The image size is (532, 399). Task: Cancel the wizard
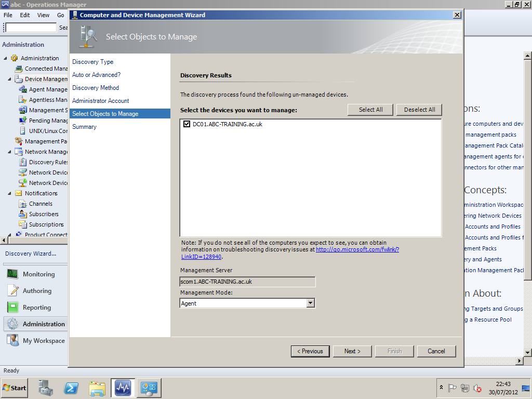tap(436, 351)
